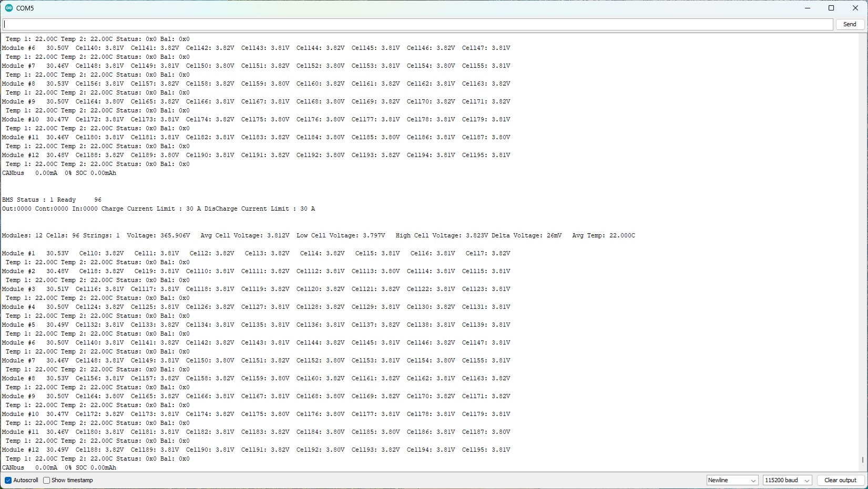868x489 pixels.
Task: Open the Newline line-ending dropdown
Action: pos(732,480)
